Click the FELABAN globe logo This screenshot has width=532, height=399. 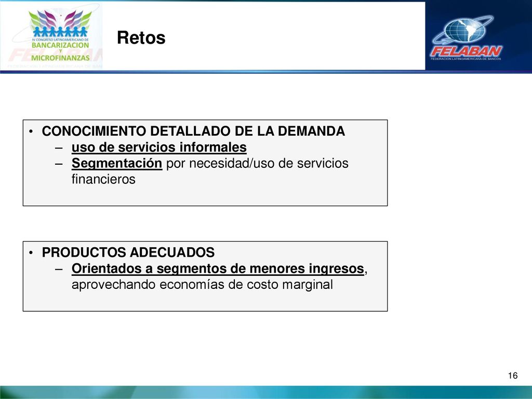[x=466, y=37]
